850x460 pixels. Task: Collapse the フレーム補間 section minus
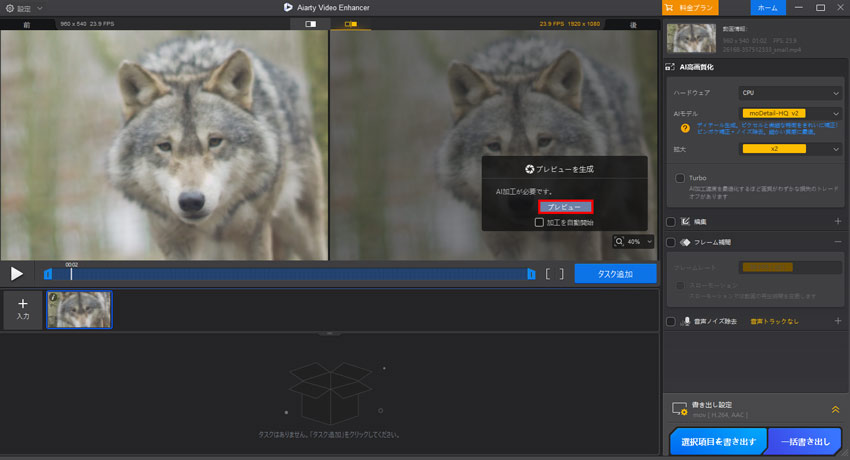click(838, 242)
